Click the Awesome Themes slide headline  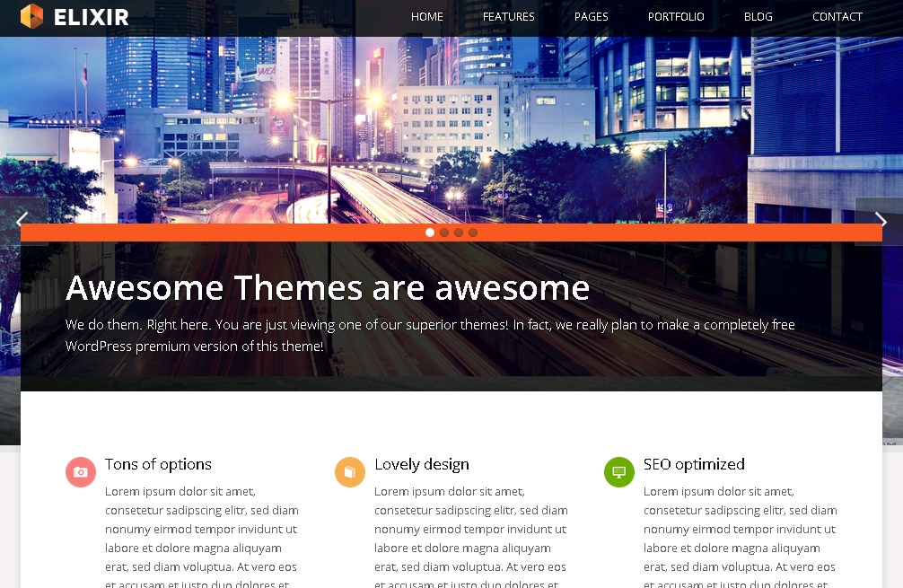[328, 288]
